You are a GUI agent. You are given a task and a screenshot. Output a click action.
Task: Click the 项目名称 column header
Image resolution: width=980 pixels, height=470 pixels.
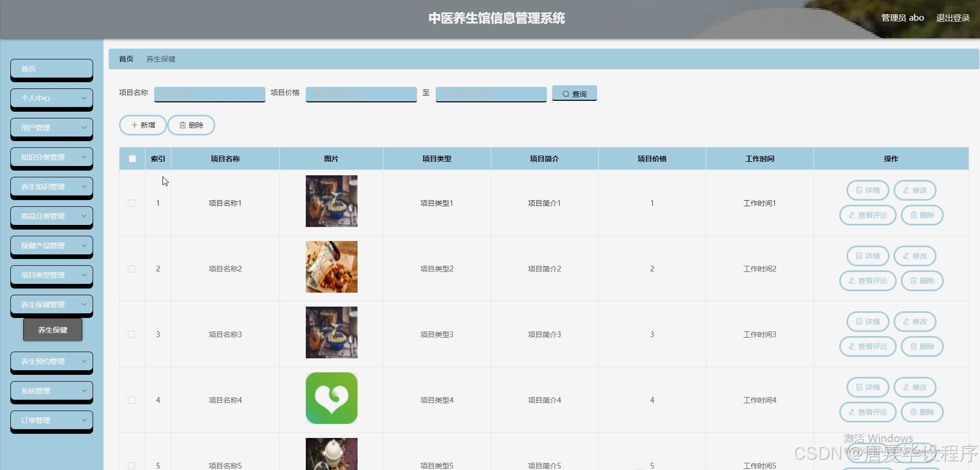225,159
